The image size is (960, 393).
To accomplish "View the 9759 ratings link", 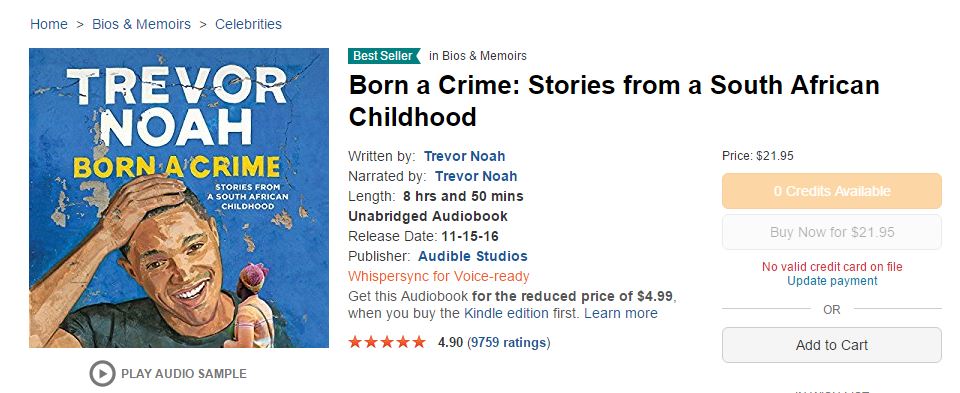I will [x=509, y=343].
